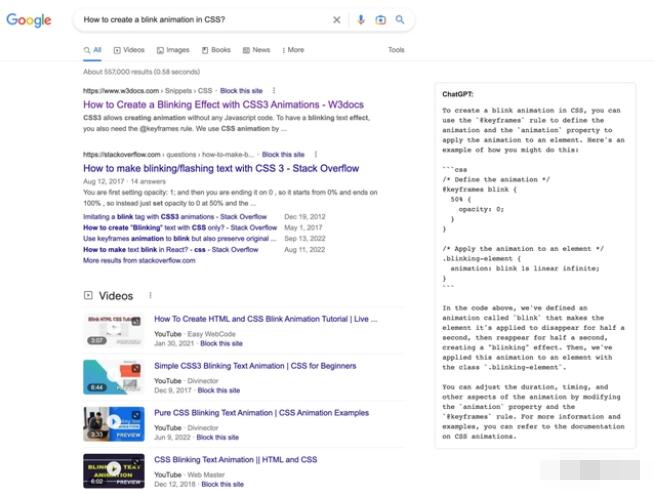Open 'How to make text blink in React?'
The image size is (654, 489).
click(x=171, y=250)
